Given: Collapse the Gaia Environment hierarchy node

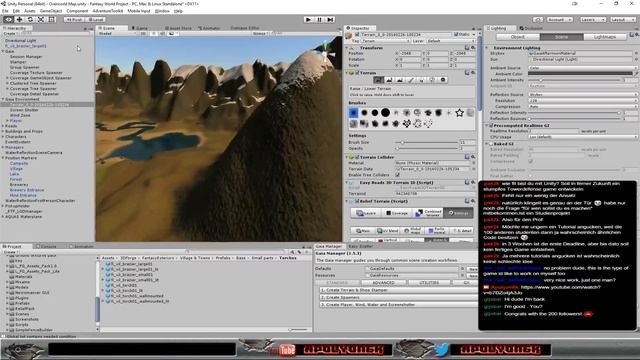Looking at the screenshot, I should point(3,99).
